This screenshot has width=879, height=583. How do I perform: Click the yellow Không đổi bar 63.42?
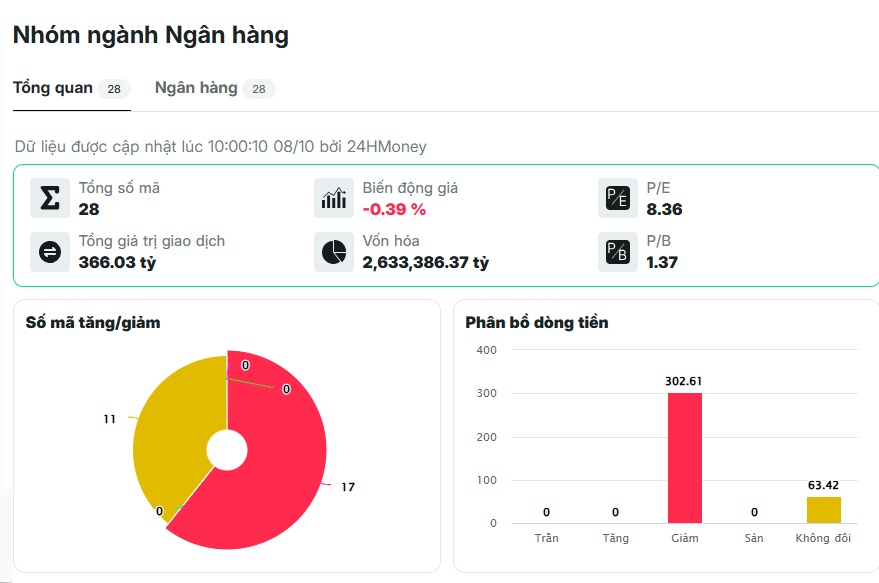(824, 510)
